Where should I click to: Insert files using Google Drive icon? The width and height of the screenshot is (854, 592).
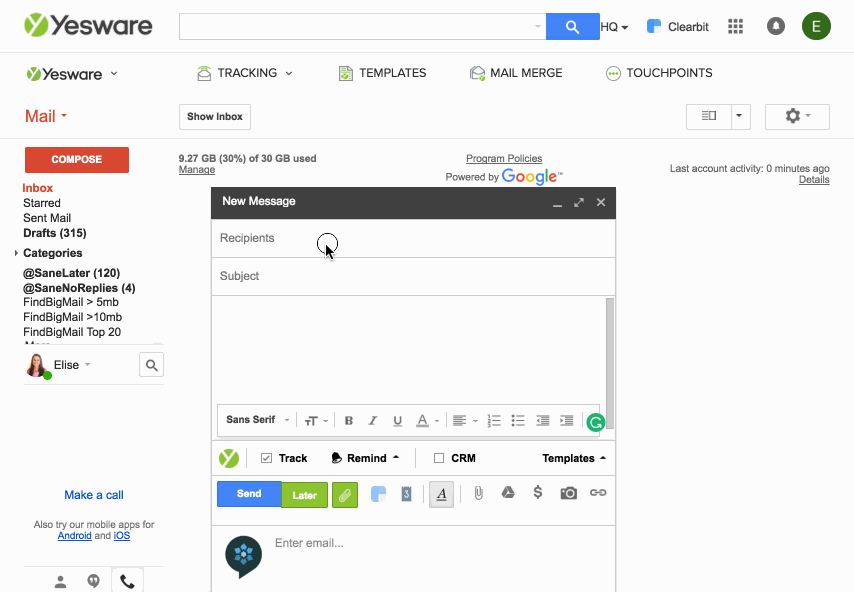[x=508, y=493]
